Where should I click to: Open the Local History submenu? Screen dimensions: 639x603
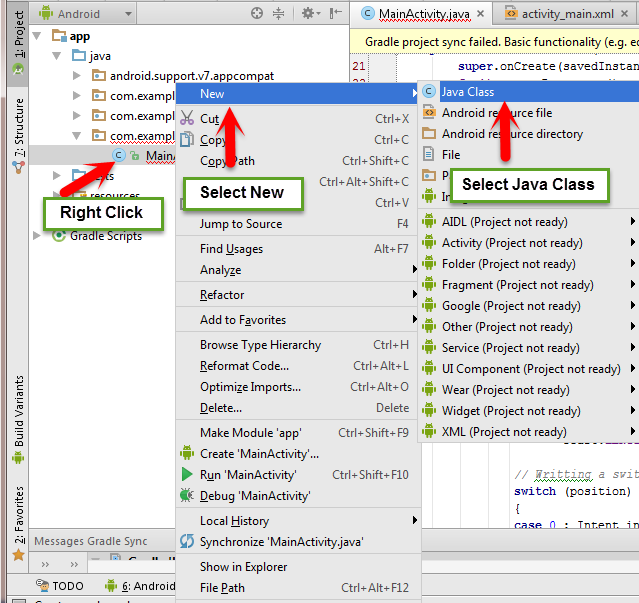[297, 521]
